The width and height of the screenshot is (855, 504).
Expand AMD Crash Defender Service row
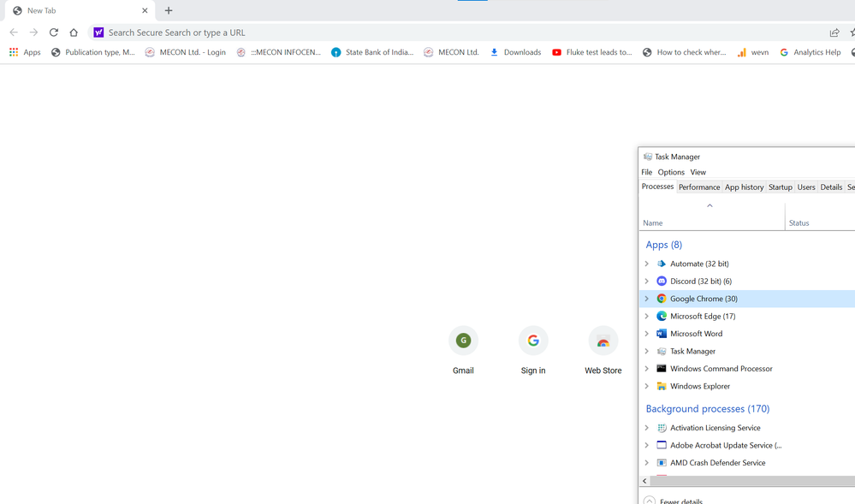click(x=647, y=463)
